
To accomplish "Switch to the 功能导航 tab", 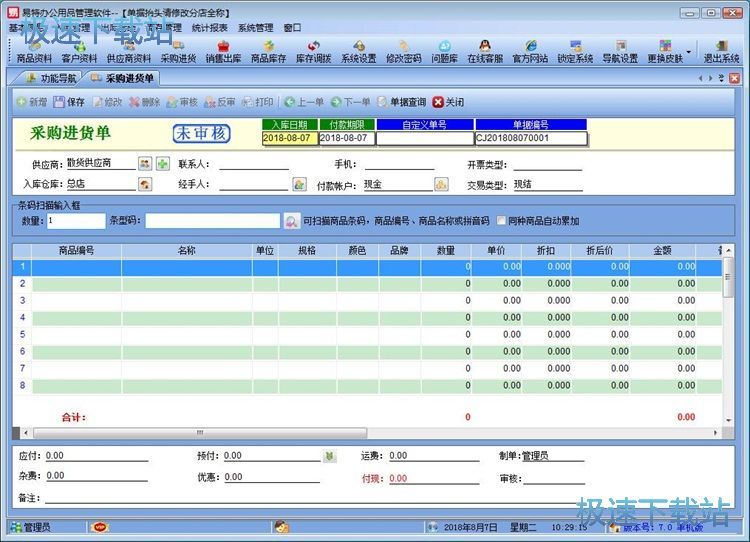I will click(52, 78).
